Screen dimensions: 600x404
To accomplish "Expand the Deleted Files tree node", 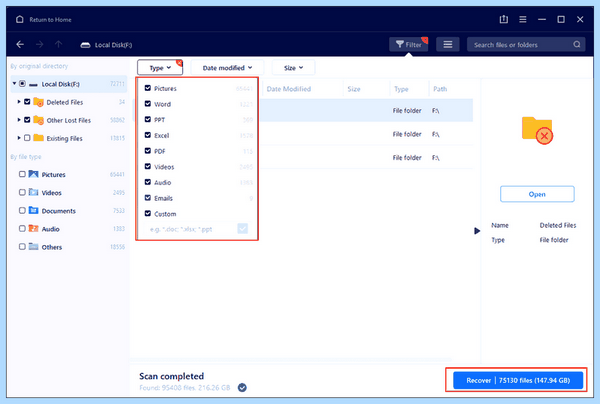I will [x=19, y=102].
